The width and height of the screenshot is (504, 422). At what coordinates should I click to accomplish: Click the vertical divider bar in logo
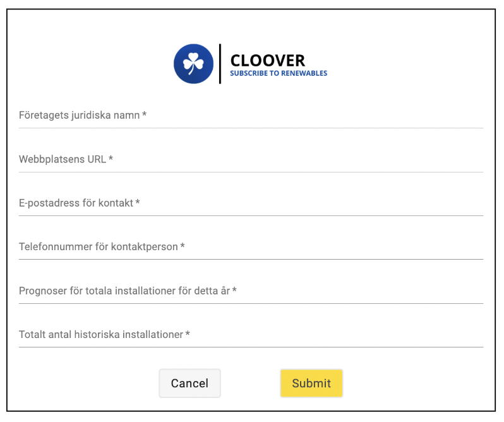220,64
